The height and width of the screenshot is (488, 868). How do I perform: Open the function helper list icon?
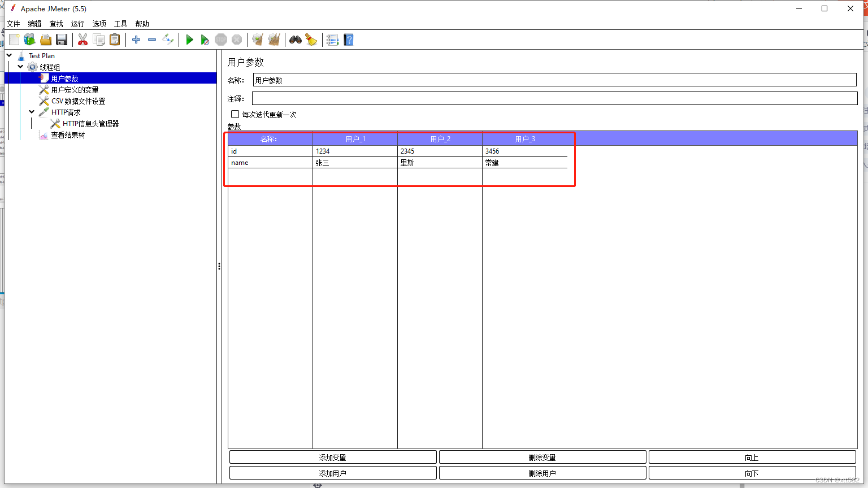pyautogui.click(x=332, y=40)
